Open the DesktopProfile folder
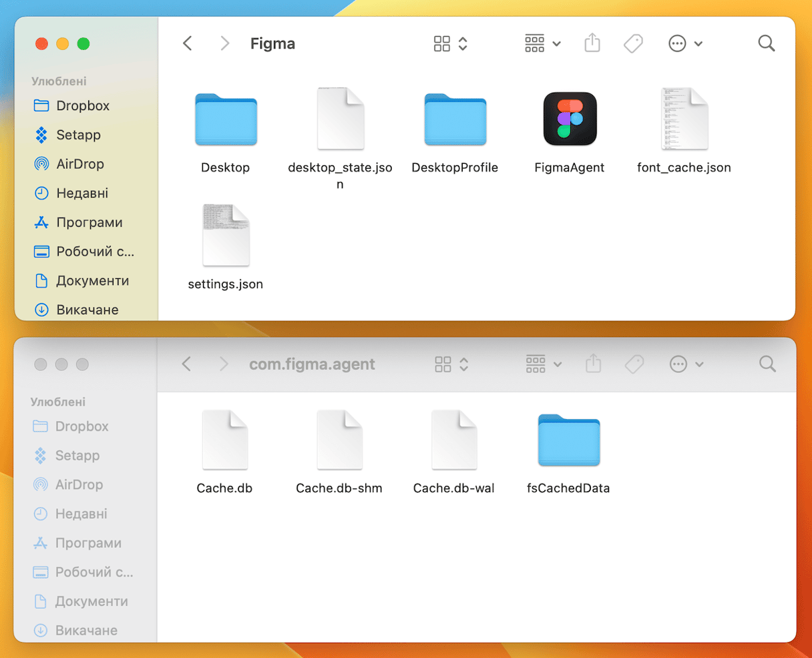This screenshot has height=658, width=812. 455,119
